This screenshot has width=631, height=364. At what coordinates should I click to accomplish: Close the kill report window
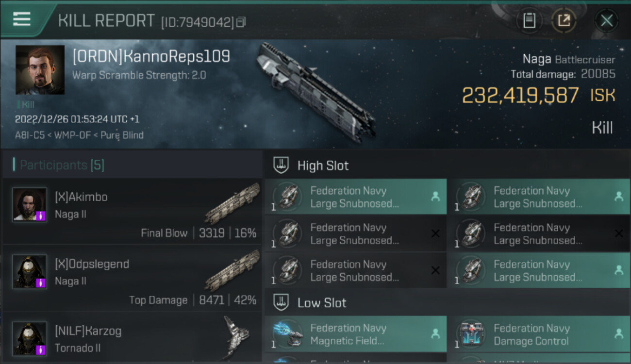click(606, 20)
